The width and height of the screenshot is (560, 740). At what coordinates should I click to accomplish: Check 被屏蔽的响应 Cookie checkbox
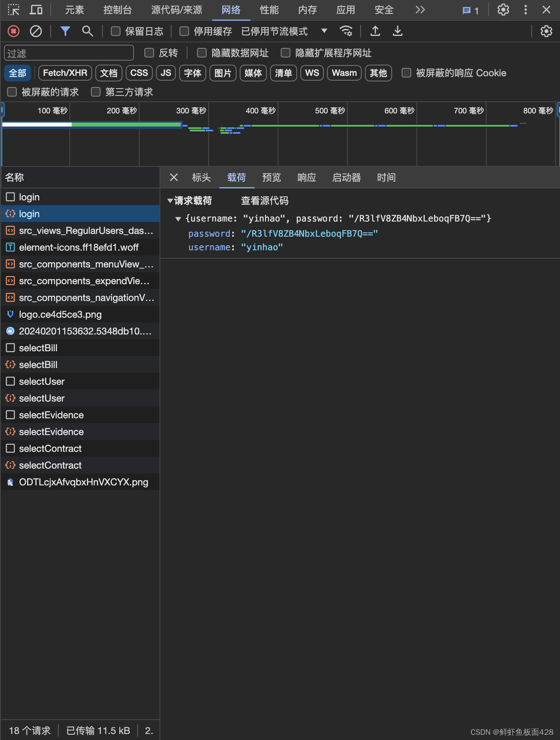[x=406, y=73]
